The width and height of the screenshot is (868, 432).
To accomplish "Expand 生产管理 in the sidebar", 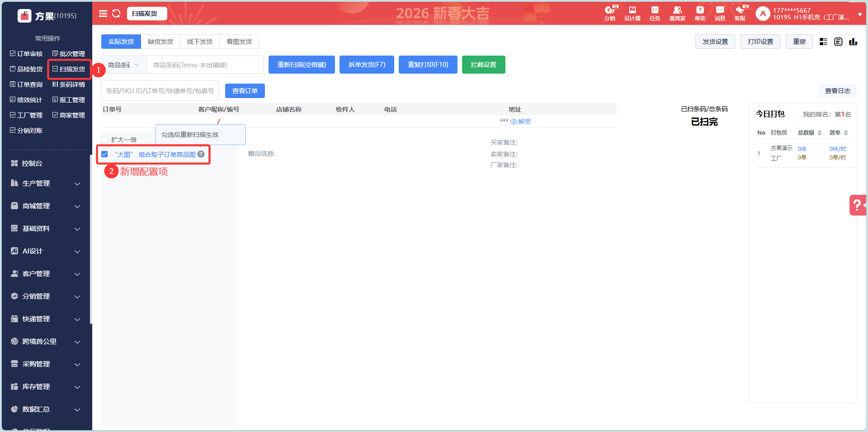I will [x=45, y=183].
